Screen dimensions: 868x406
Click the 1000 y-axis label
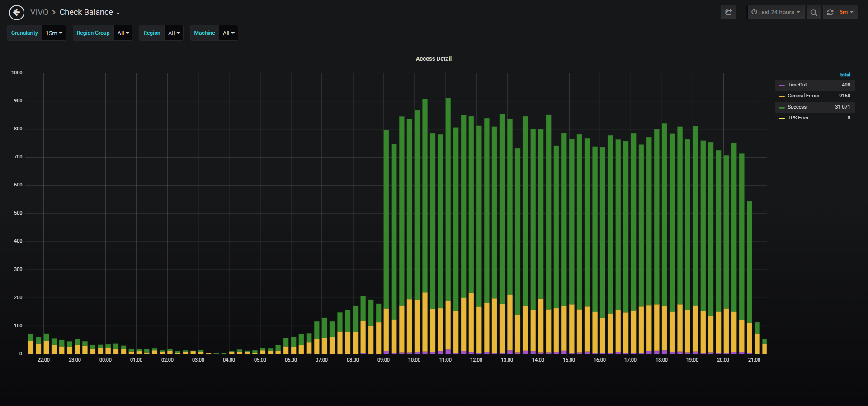(17, 72)
